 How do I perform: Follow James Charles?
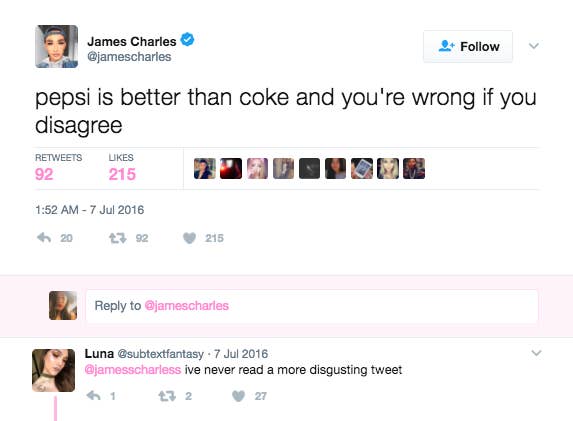pyautogui.click(x=468, y=46)
